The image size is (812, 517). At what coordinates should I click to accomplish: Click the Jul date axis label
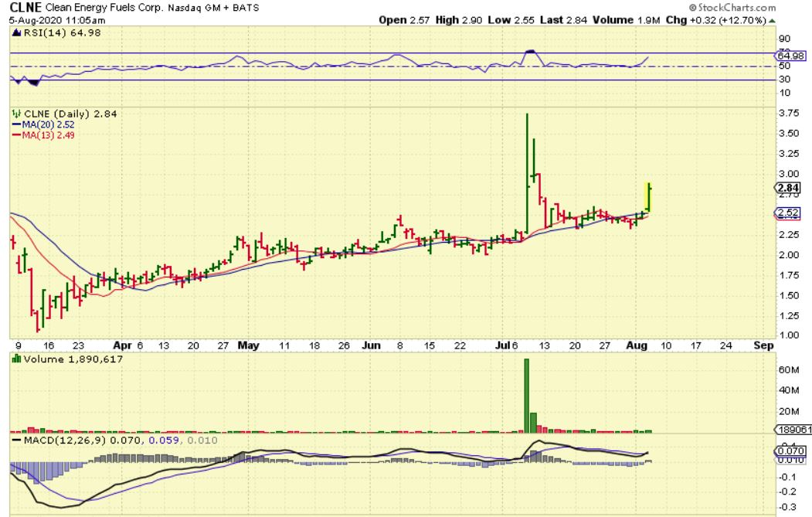click(x=502, y=345)
